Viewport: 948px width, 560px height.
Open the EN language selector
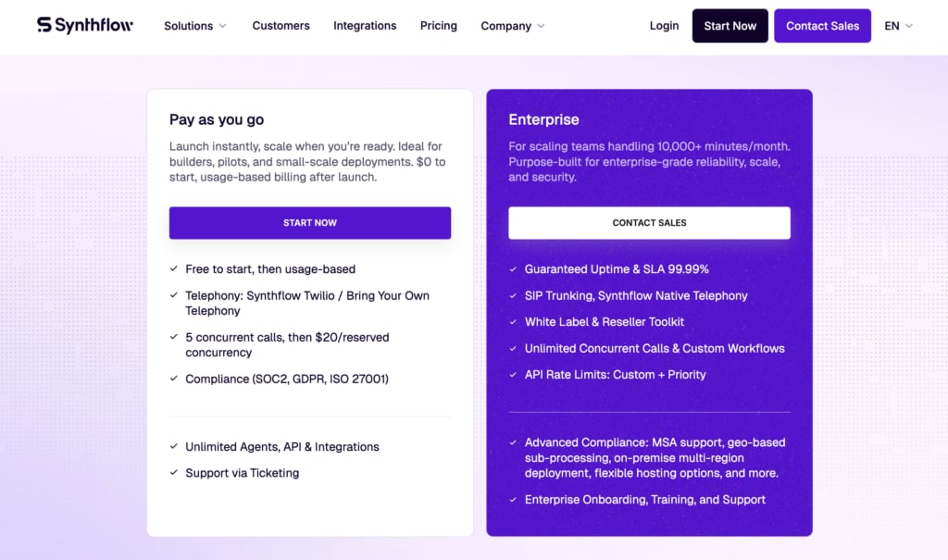[898, 26]
